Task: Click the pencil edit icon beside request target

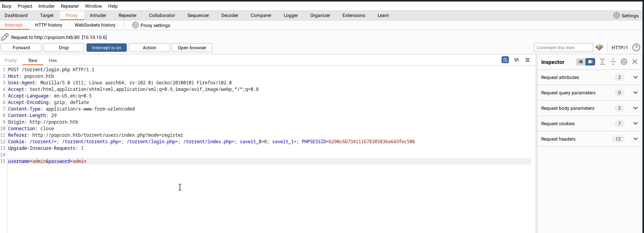Action: 5,37
